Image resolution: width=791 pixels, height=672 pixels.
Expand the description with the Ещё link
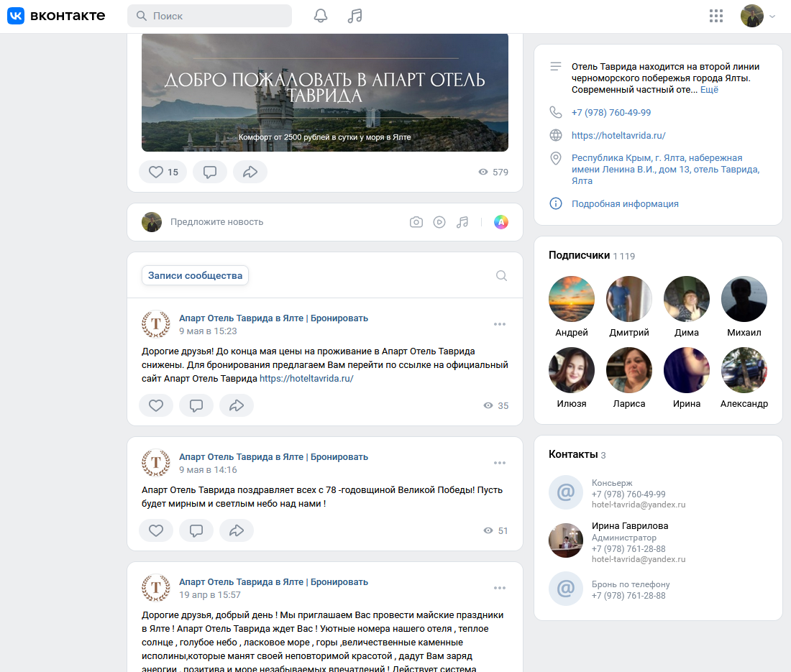[709, 90]
